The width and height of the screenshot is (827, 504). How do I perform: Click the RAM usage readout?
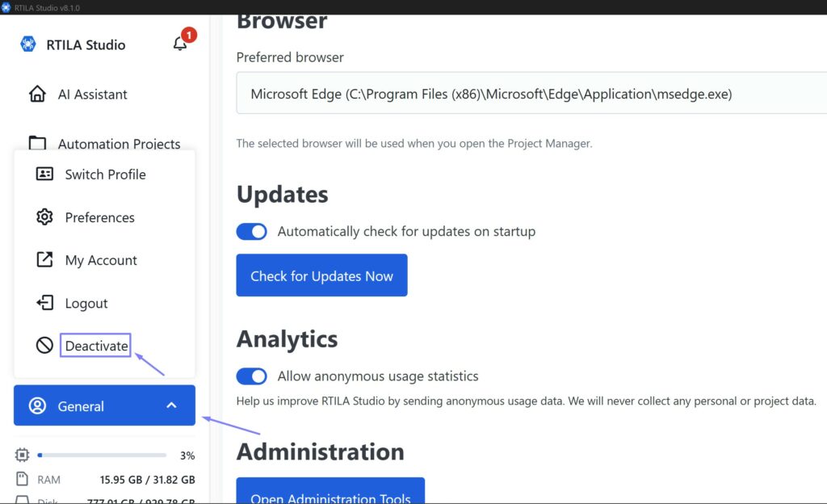(x=147, y=480)
